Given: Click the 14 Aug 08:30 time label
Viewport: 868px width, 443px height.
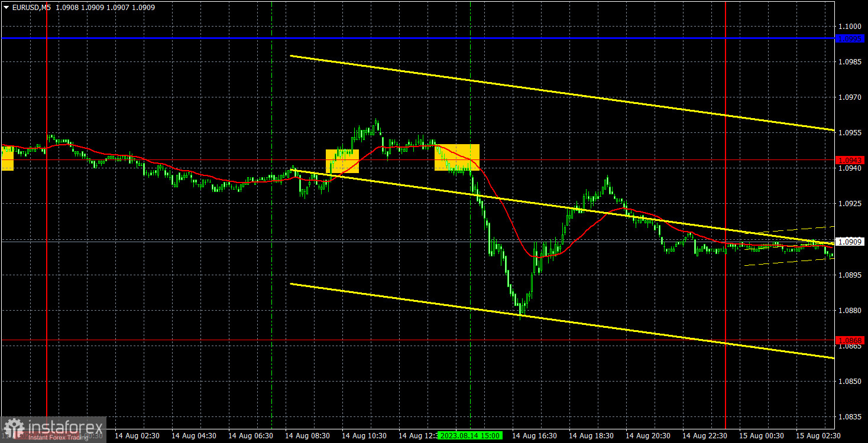Looking at the screenshot, I should (x=307, y=435).
